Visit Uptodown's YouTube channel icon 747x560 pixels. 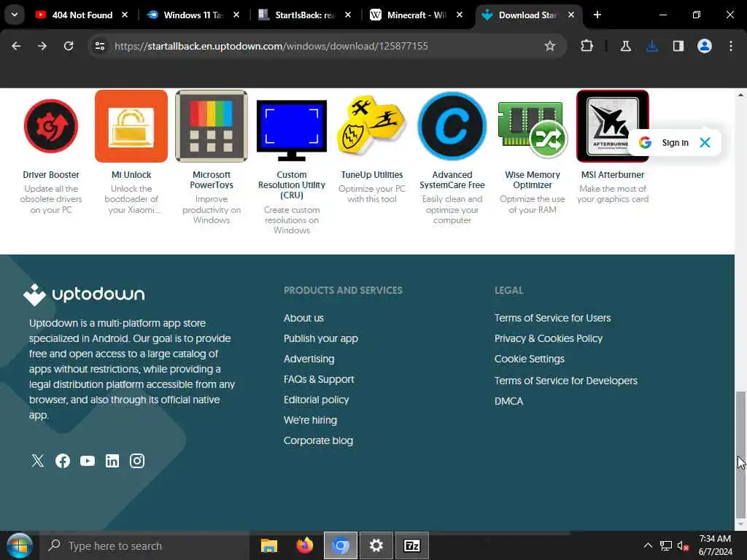pyautogui.click(x=88, y=461)
